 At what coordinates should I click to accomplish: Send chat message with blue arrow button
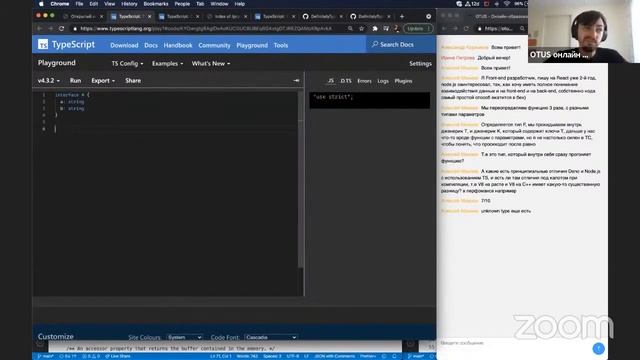coord(598,348)
